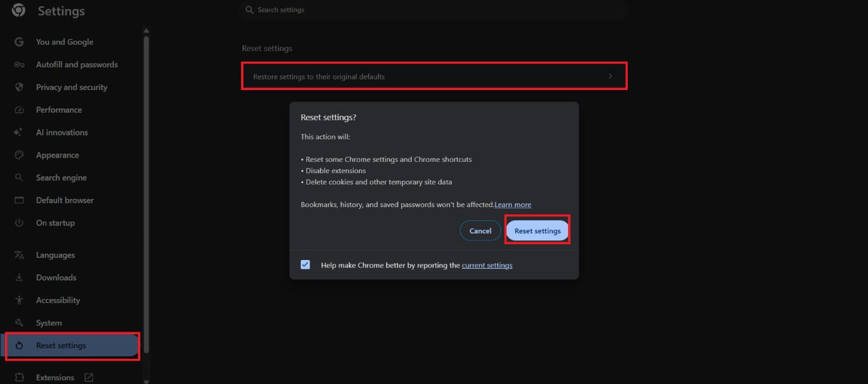This screenshot has height=384, width=868.
Task: Click the key icon for Autofill and passwords
Action: tap(19, 65)
